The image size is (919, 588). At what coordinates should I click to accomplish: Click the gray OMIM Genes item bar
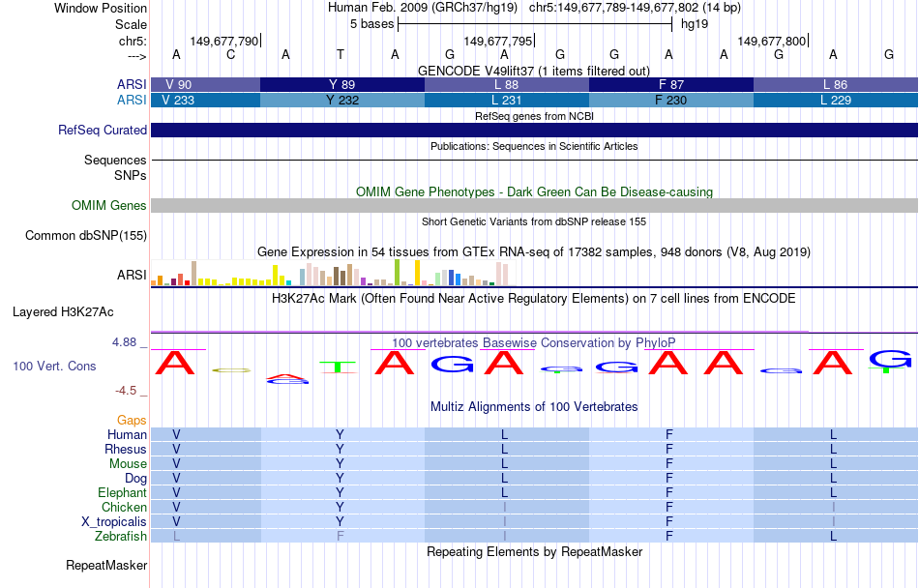pos(535,206)
